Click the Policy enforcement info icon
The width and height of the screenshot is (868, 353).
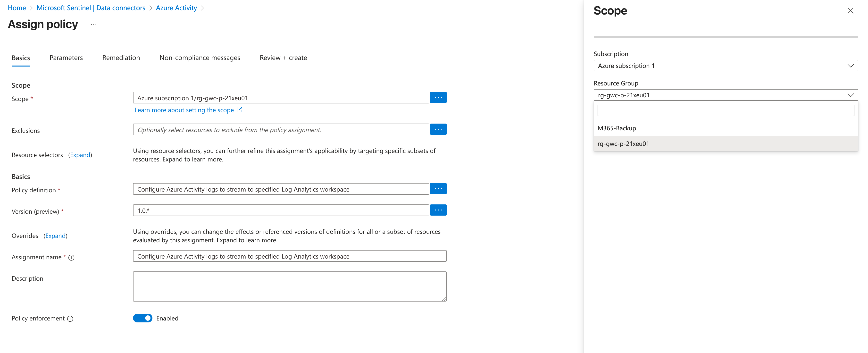(70, 319)
